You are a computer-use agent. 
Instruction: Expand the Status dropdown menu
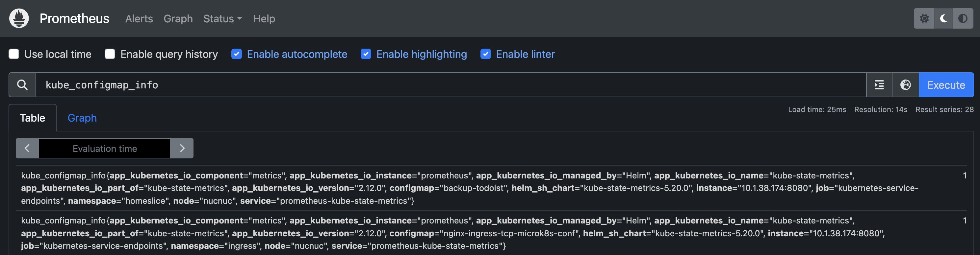point(222,19)
